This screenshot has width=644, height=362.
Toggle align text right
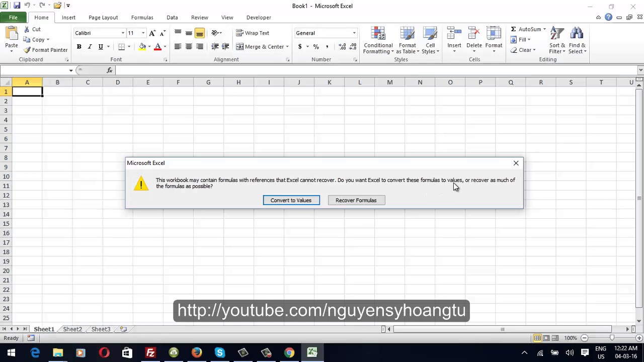click(x=200, y=47)
